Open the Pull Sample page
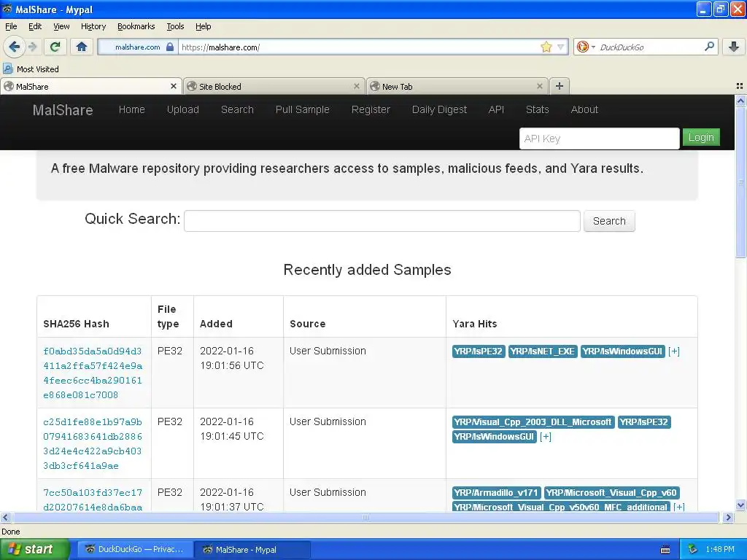 click(x=303, y=109)
